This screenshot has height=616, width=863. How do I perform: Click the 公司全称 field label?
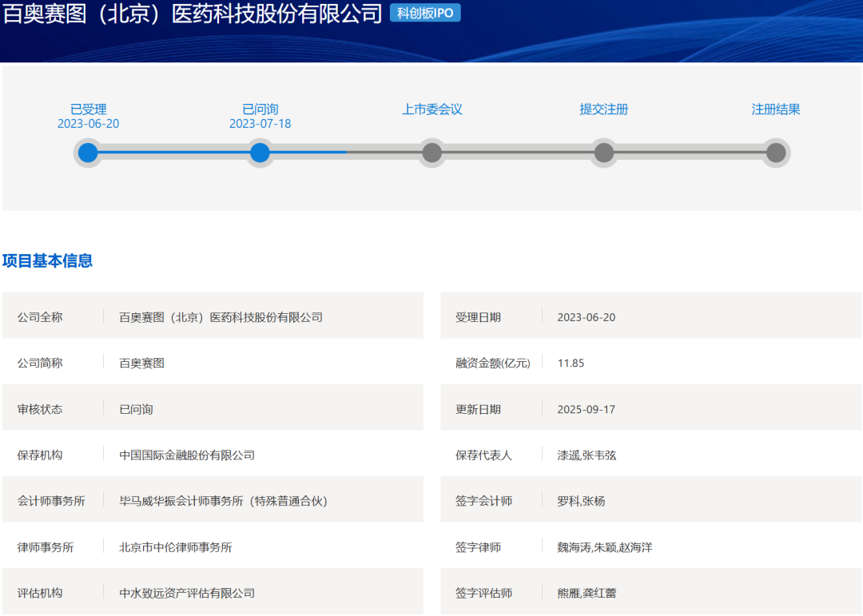click(x=40, y=317)
